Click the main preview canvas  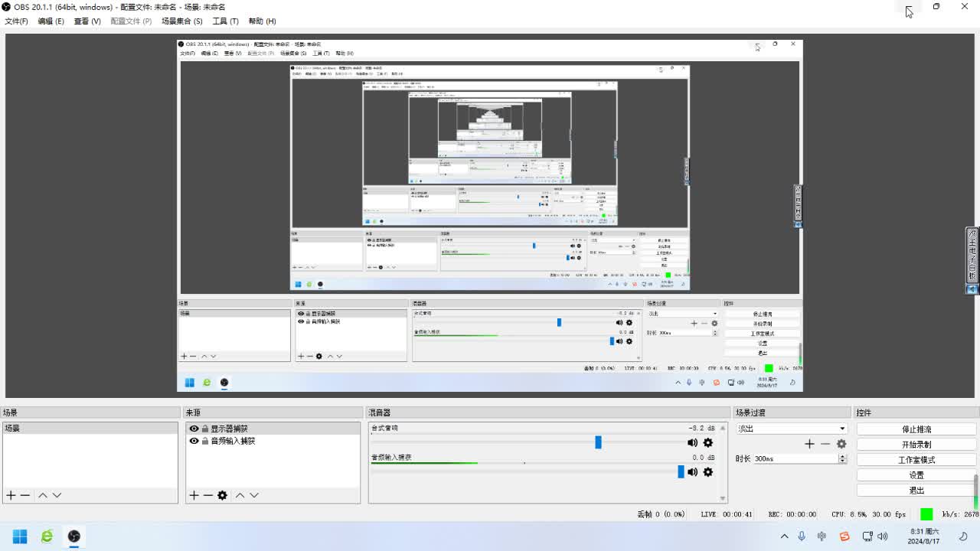490,216
